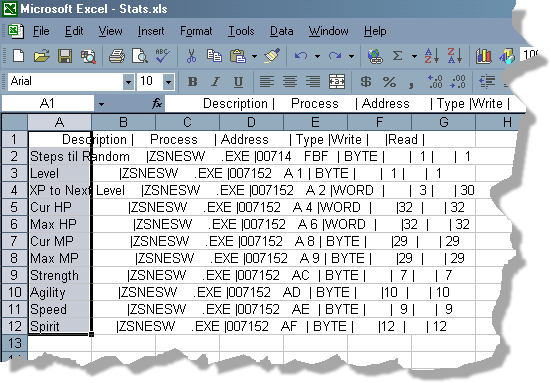Open the font size dropdown arrow

tap(169, 82)
